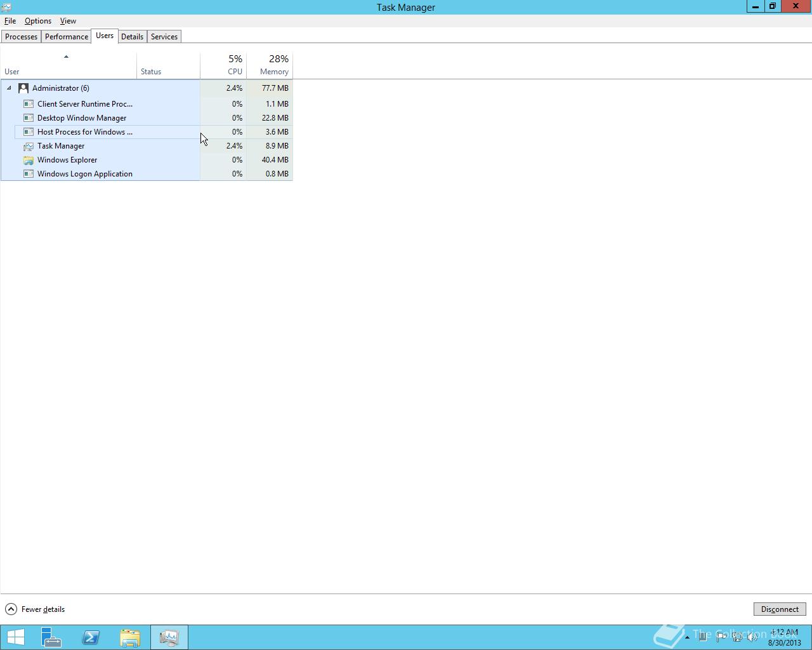Click the Host Process for Windows icon

coord(29,132)
